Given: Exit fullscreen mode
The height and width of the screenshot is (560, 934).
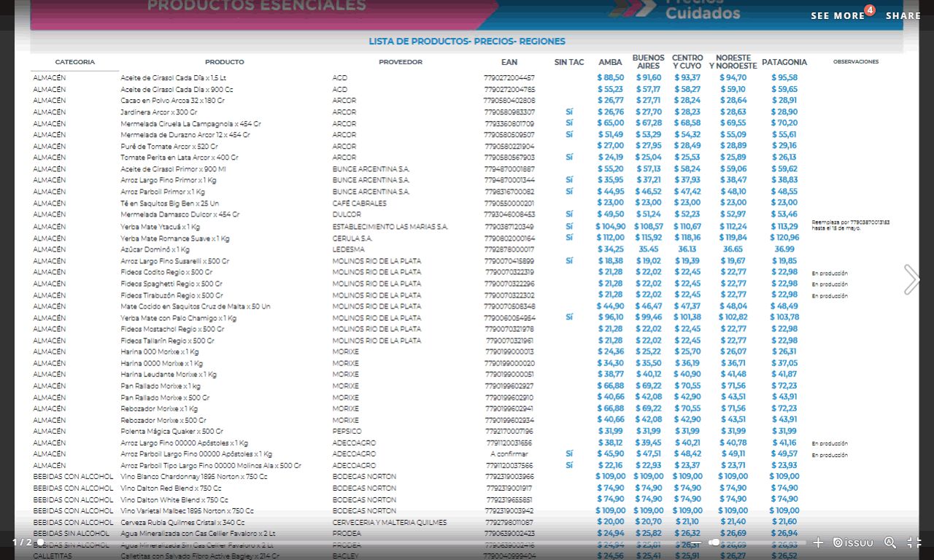Looking at the screenshot, I should tap(914, 542).
